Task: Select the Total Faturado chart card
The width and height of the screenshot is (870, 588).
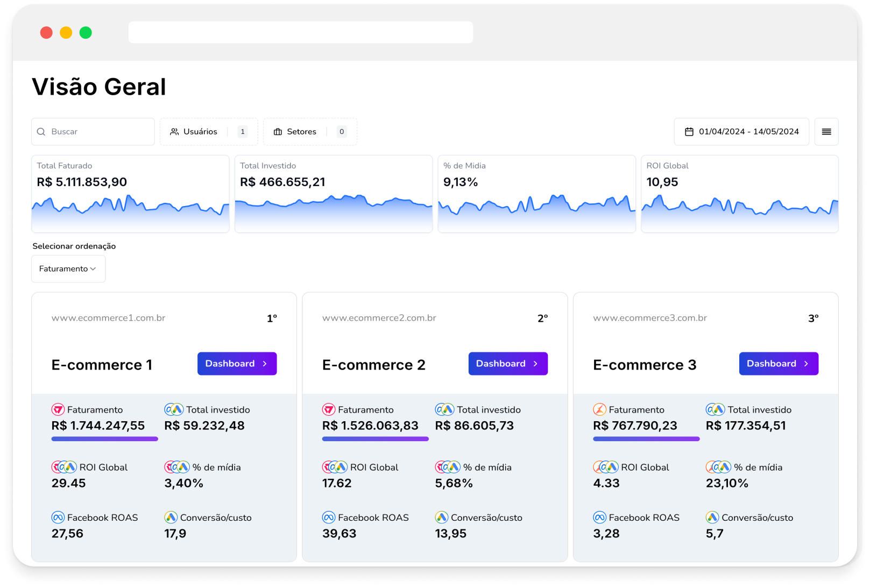Action: point(130,194)
